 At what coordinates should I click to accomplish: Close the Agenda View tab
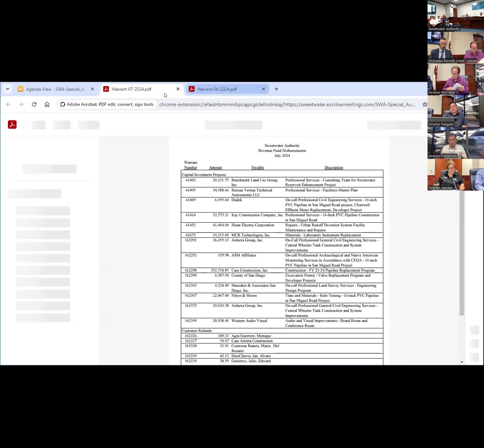pos(92,89)
